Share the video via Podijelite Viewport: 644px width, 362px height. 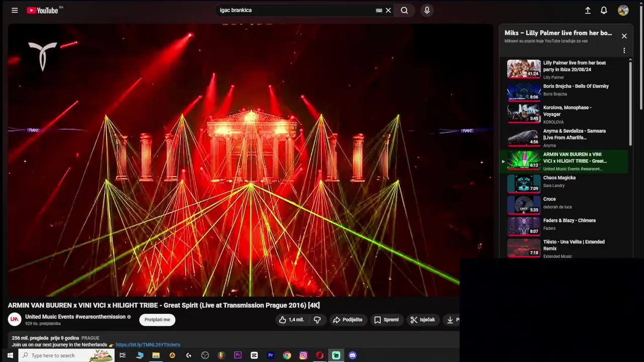click(348, 320)
